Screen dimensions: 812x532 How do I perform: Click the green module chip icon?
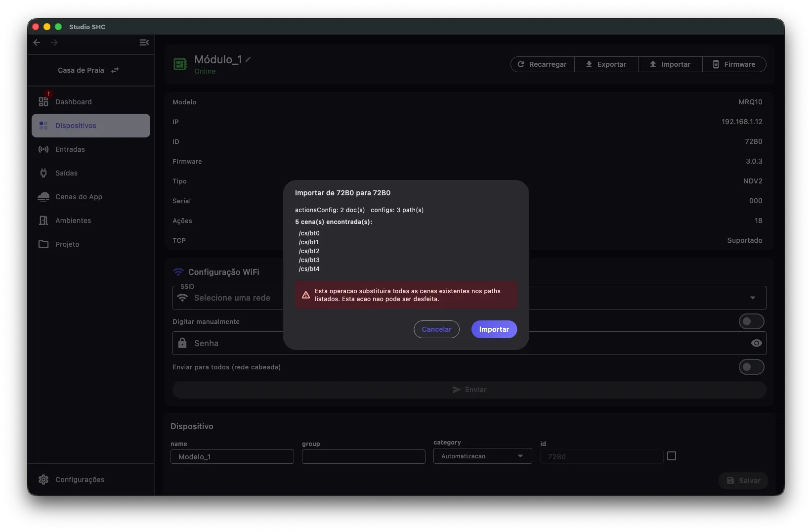[180, 64]
